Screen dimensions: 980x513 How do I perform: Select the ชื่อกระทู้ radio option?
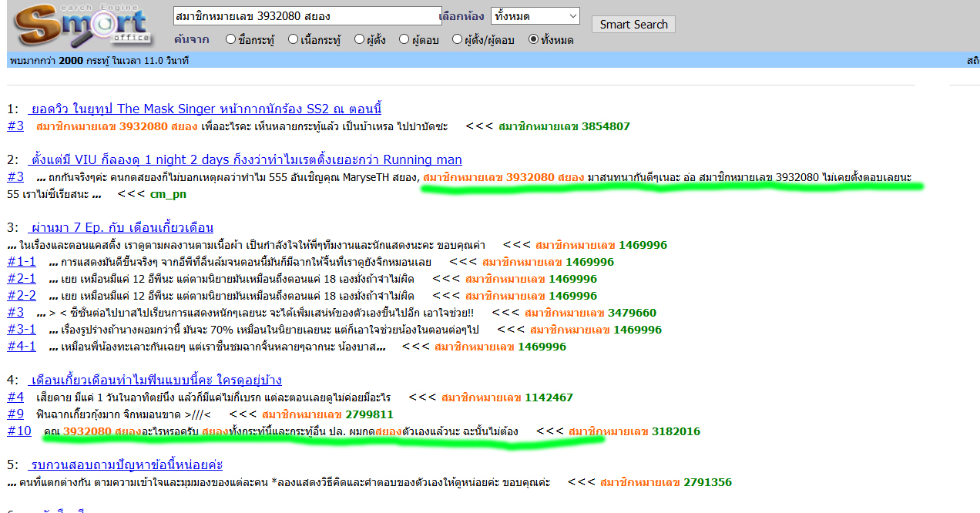point(230,39)
